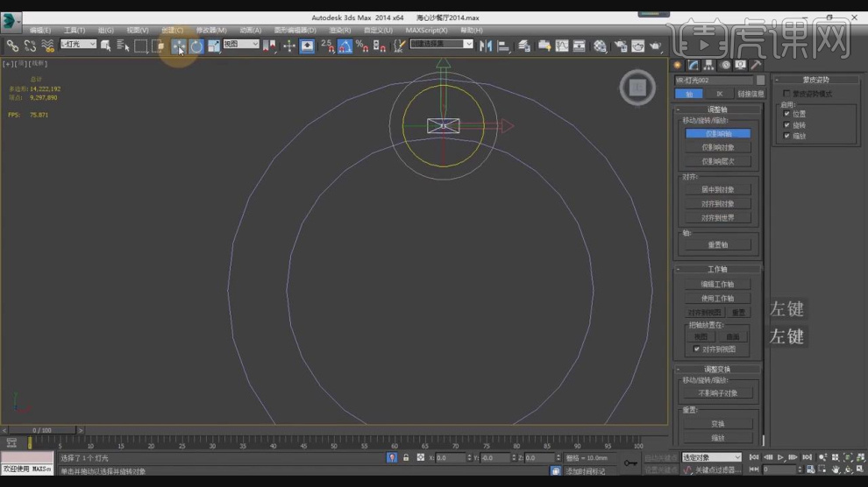
Task: Select the Select and Move tool
Action: point(179,46)
